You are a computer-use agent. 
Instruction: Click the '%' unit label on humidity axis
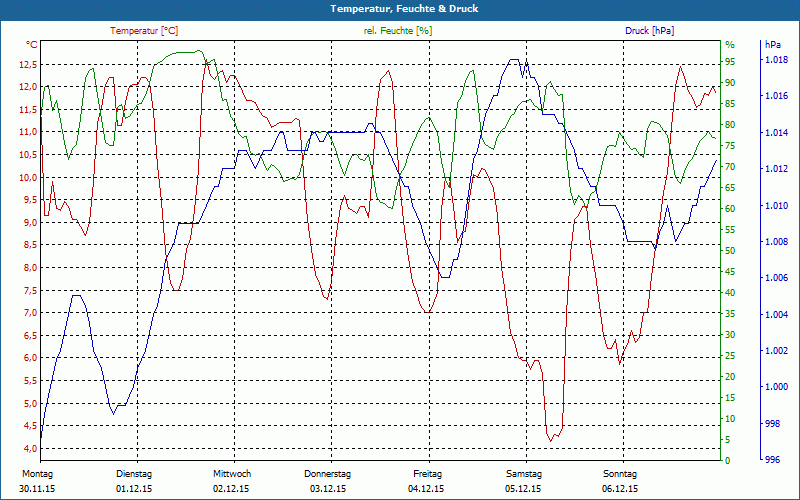730,45
